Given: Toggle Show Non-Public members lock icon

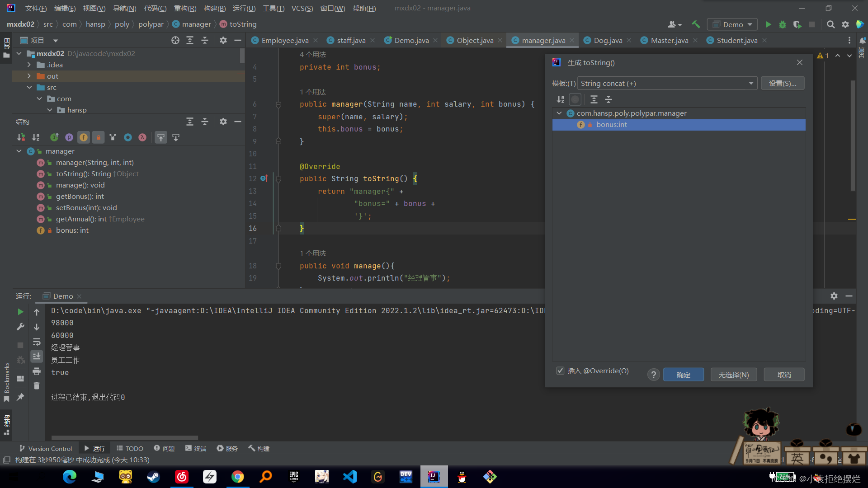Looking at the screenshot, I should coord(98,137).
